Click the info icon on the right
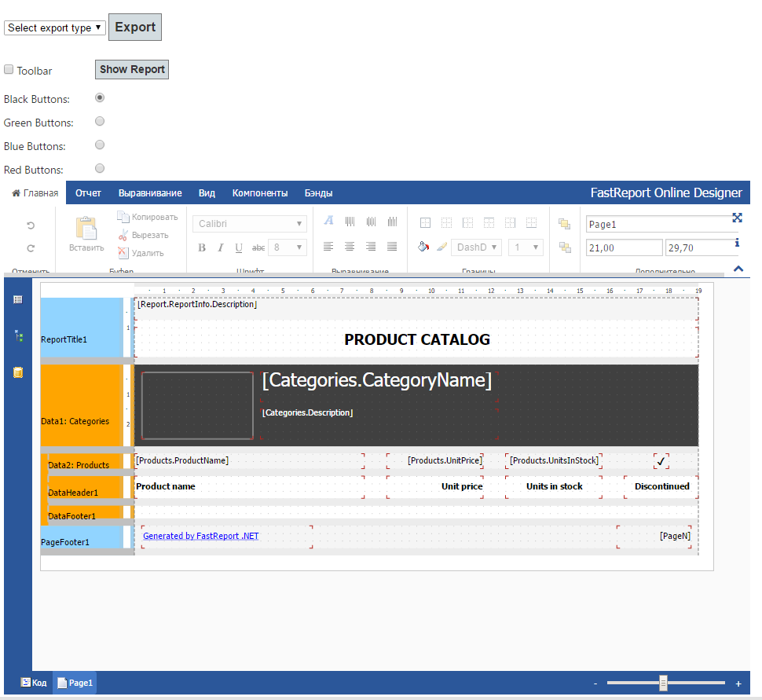 tap(737, 243)
